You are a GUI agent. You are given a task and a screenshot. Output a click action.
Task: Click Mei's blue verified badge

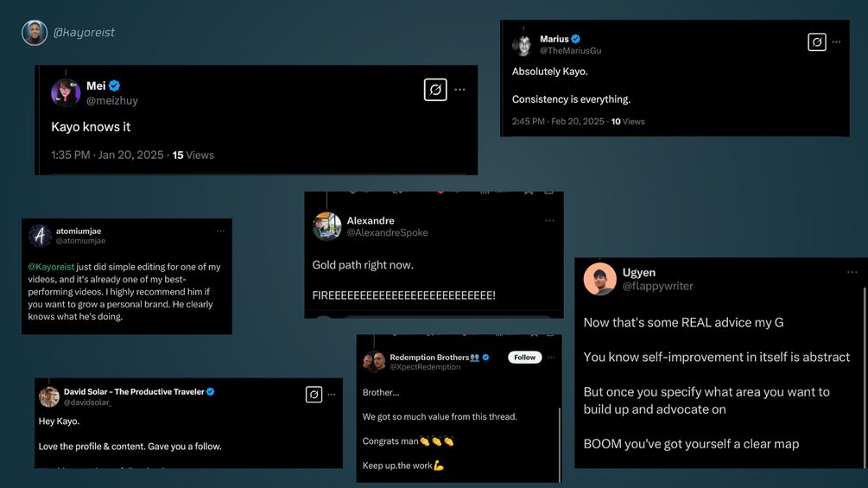(115, 86)
